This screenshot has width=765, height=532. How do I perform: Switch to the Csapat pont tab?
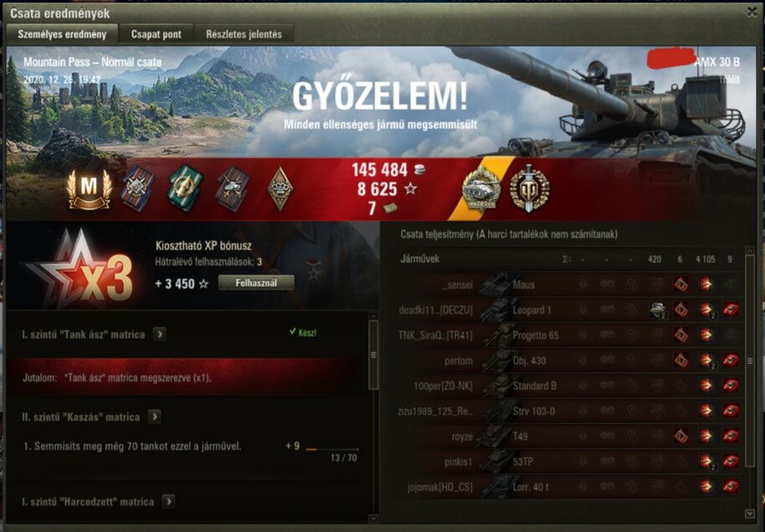point(157,34)
